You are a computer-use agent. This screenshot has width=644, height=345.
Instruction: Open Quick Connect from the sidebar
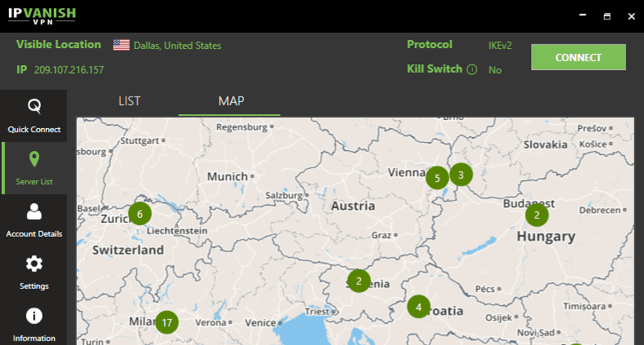pos(34,115)
